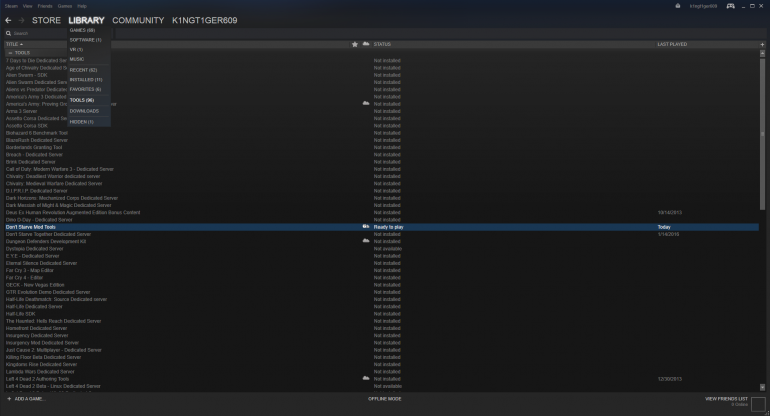Screen dimensions: 770x416
Task: Select Biohazard 6 Benchmark Tool
Action: tap(37, 133)
